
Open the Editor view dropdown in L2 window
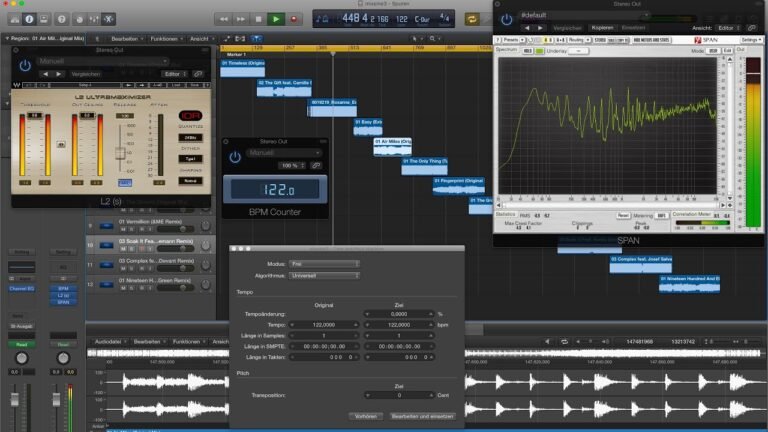coord(175,74)
